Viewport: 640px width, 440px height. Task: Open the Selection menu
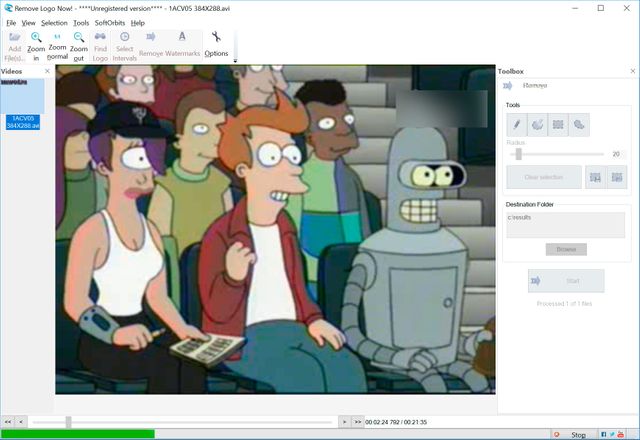54,22
